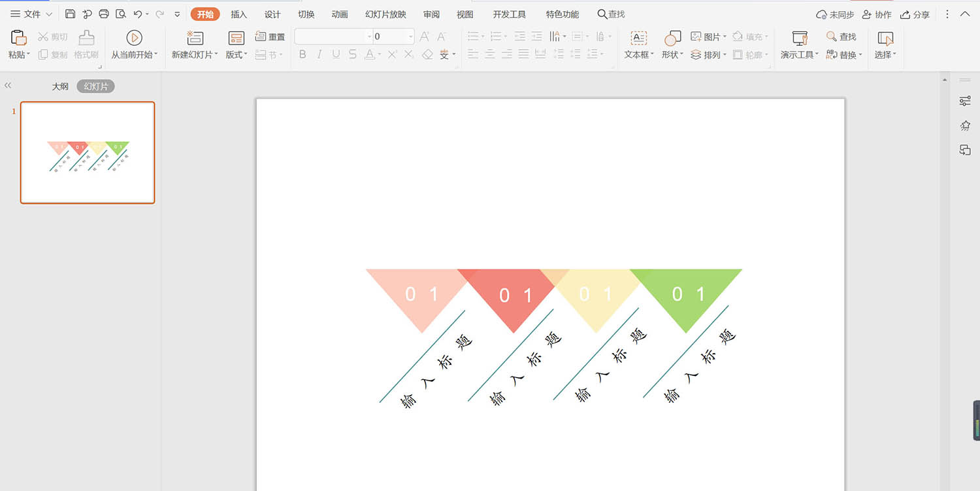Open the 设计 ribbon tab
Viewport: 980px width, 491px height.
point(272,14)
